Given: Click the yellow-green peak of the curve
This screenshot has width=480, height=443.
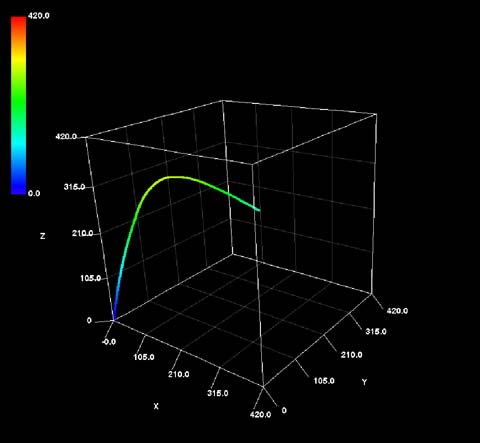Looking at the screenshot, I should pos(175,177).
